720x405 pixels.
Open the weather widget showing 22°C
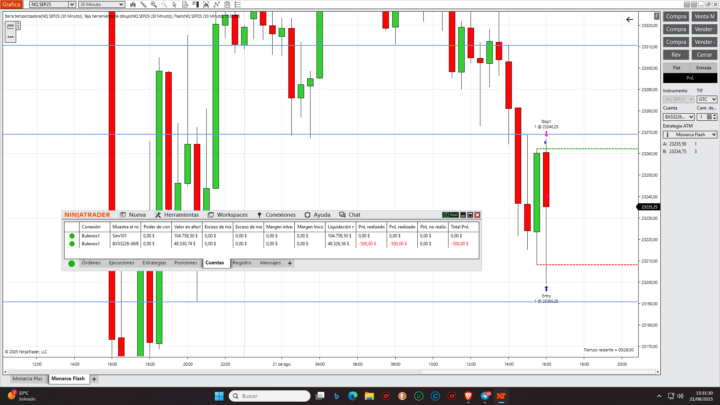[x=22, y=396]
